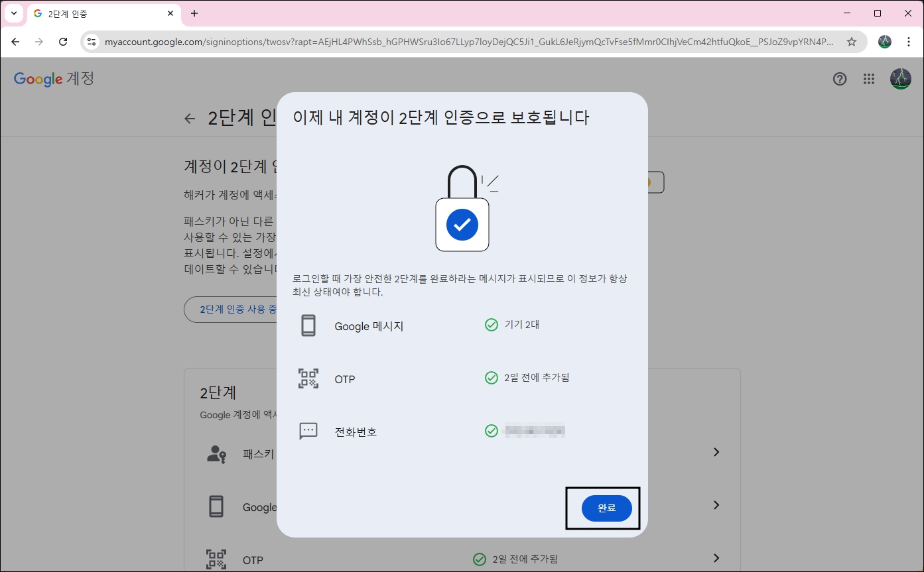The width and height of the screenshot is (924, 572).
Task: Open the browser tab search dropdown
Action: click(x=13, y=13)
